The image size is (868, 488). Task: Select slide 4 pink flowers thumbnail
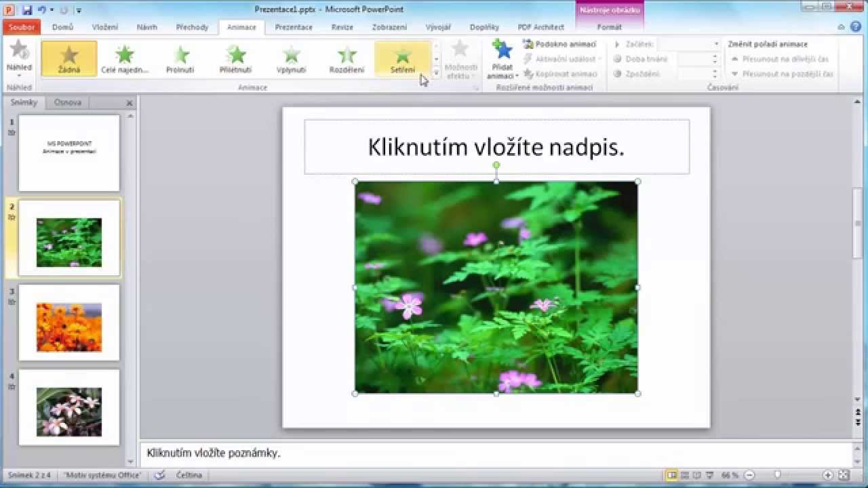pyautogui.click(x=69, y=407)
